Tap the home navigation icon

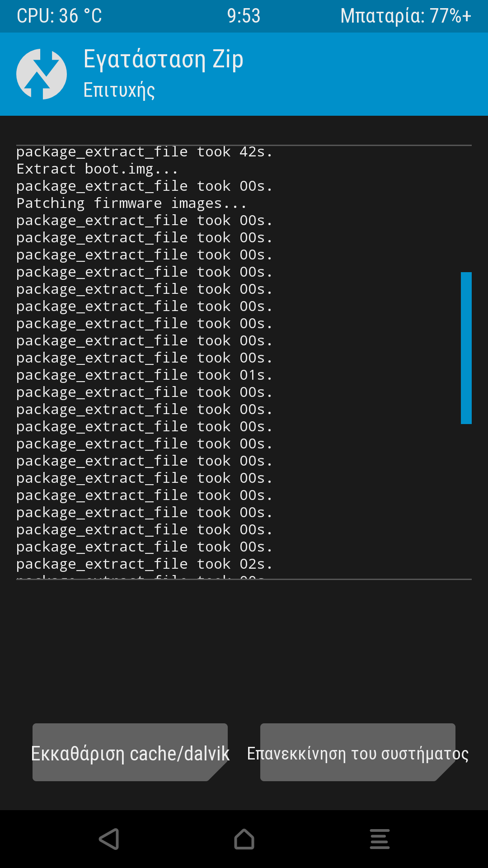244,839
